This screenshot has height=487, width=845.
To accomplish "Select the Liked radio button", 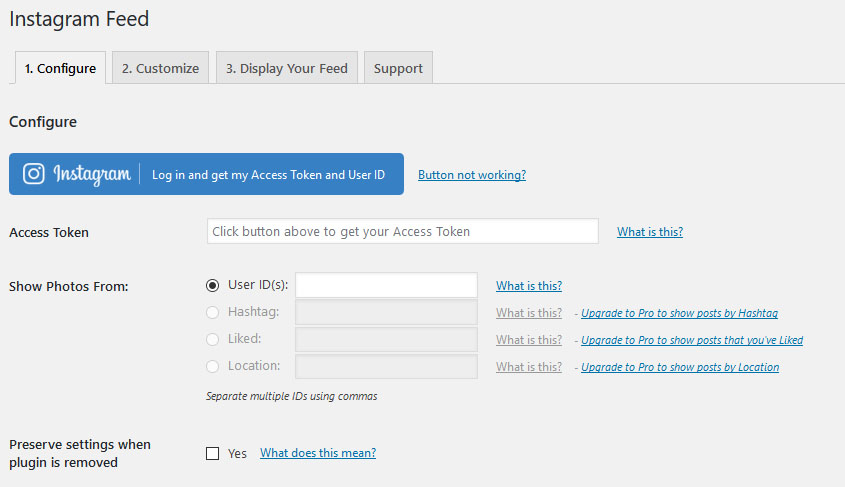I will click(212, 339).
